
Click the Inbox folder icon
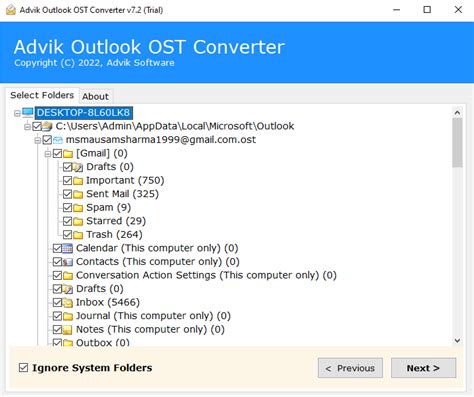(68, 303)
